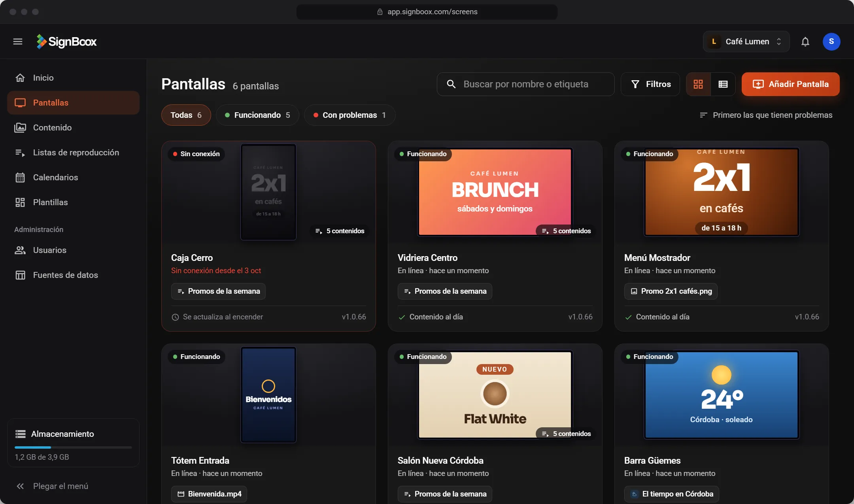Image resolution: width=854 pixels, height=504 pixels.
Task: Open Contenido in sidebar
Action: point(73,128)
